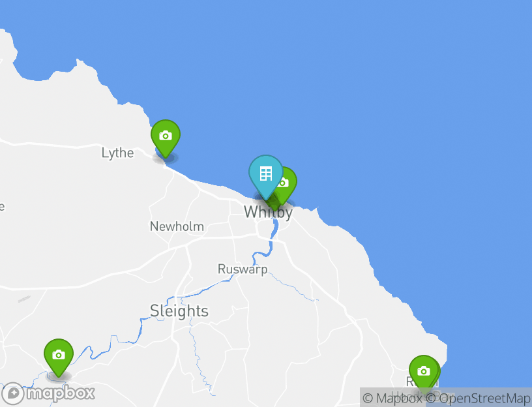
Task: Open the mapbox wordmark logo
Action: [61, 393]
